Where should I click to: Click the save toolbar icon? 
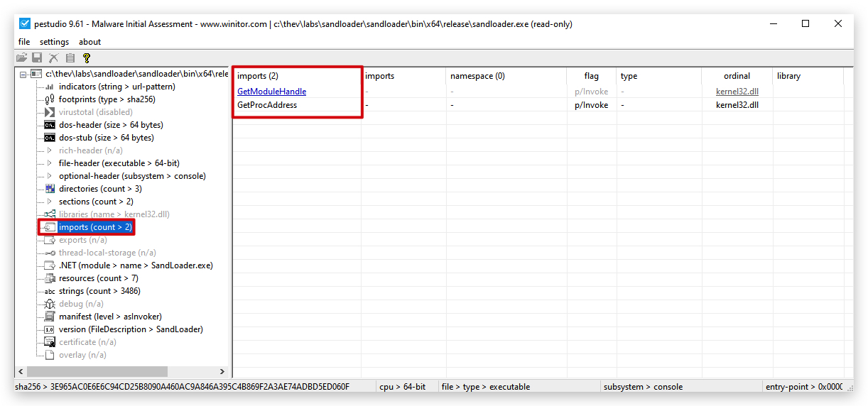pos(37,57)
